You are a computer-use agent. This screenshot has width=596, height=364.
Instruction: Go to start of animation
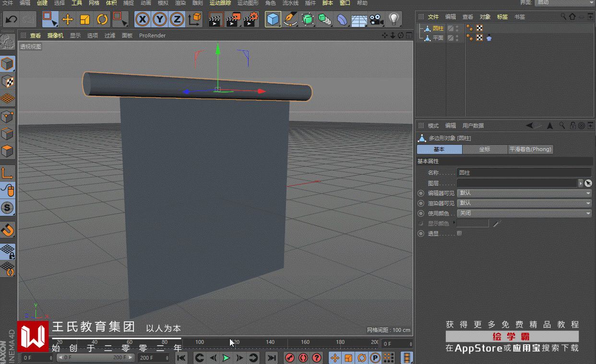(181, 358)
